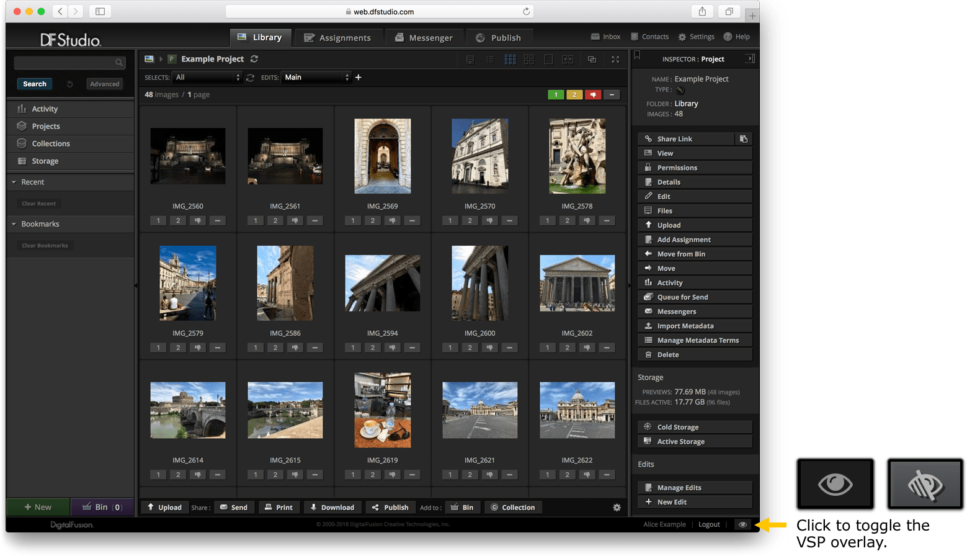Open the Bin
Viewport: 980px width, 556px height.
pyautogui.click(x=102, y=507)
